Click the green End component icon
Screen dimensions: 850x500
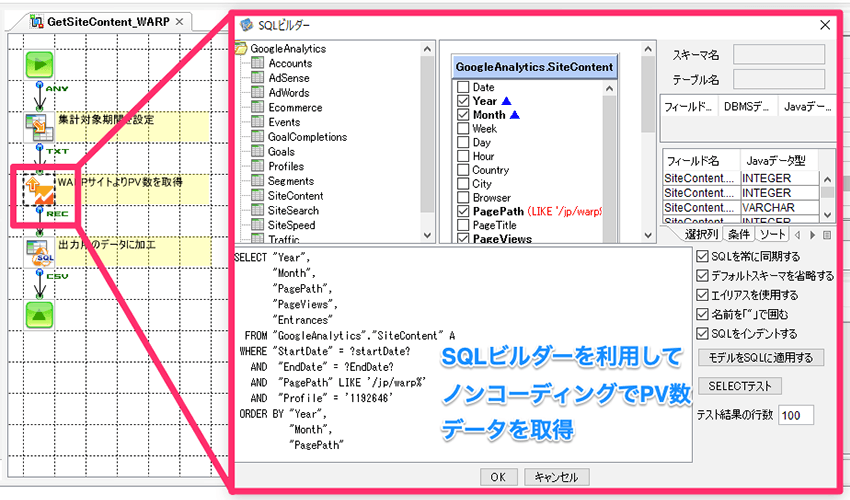coord(39,315)
